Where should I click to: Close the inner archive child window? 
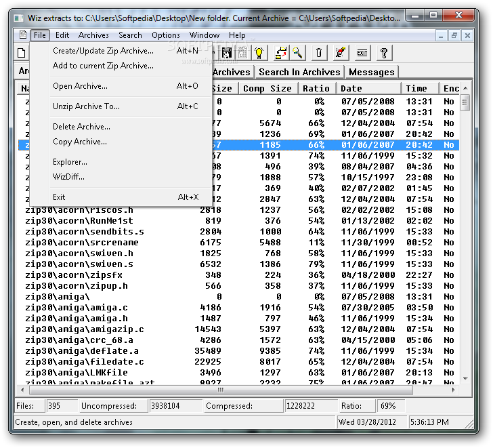[467, 35]
